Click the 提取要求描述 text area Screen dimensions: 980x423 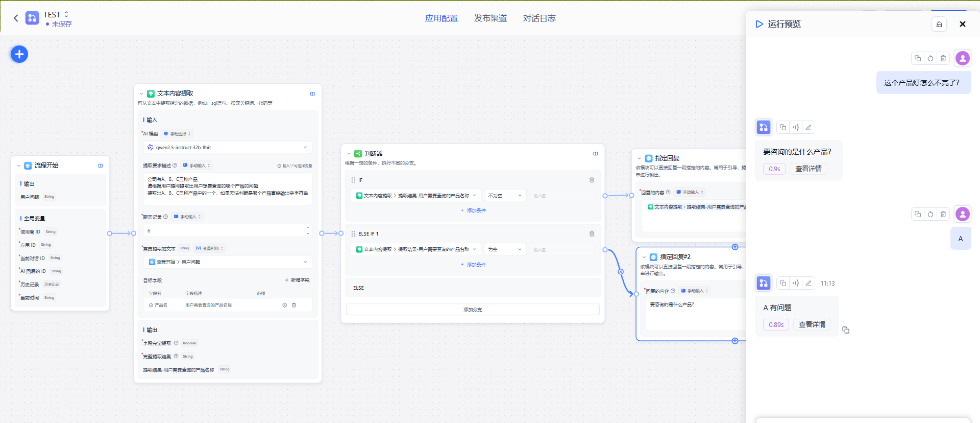click(228, 189)
